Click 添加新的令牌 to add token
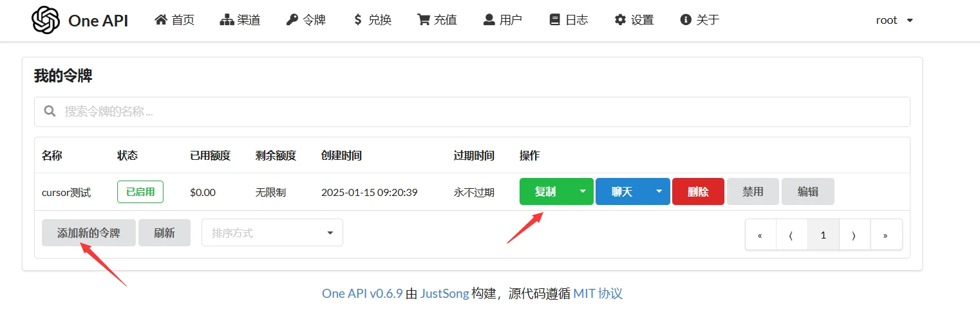980x323 pixels. pos(89,233)
